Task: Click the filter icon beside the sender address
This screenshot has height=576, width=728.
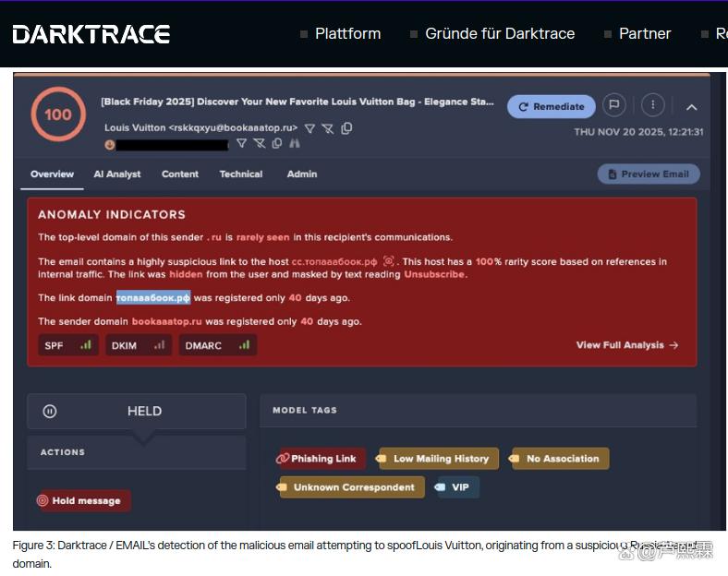Action: [309, 128]
